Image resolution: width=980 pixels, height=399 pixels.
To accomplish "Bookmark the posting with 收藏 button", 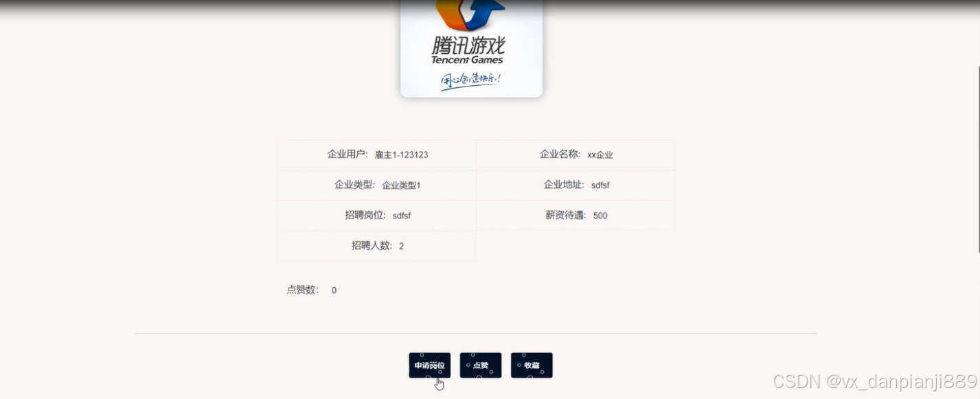I will pyautogui.click(x=532, y=365).
